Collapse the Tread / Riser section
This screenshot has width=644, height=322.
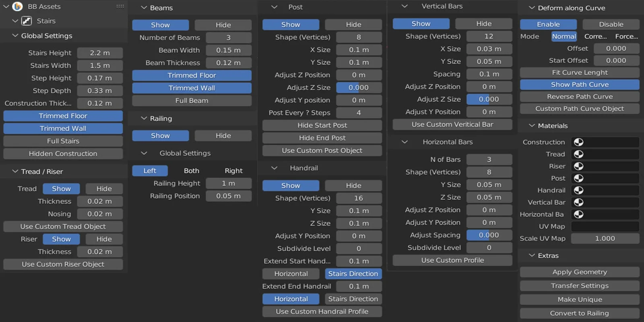coord(15,171)
